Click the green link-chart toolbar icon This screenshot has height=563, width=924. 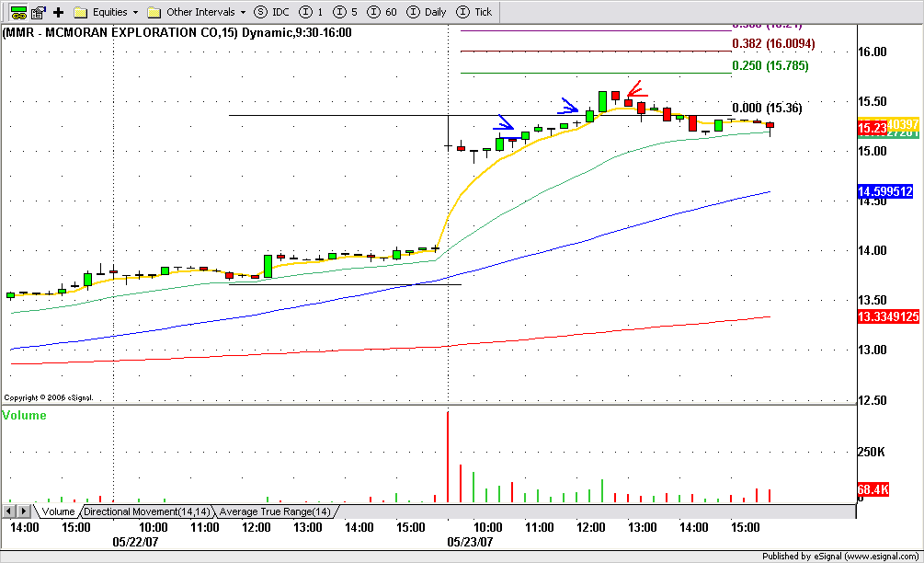pyautogui.click(x=18, y=12)
